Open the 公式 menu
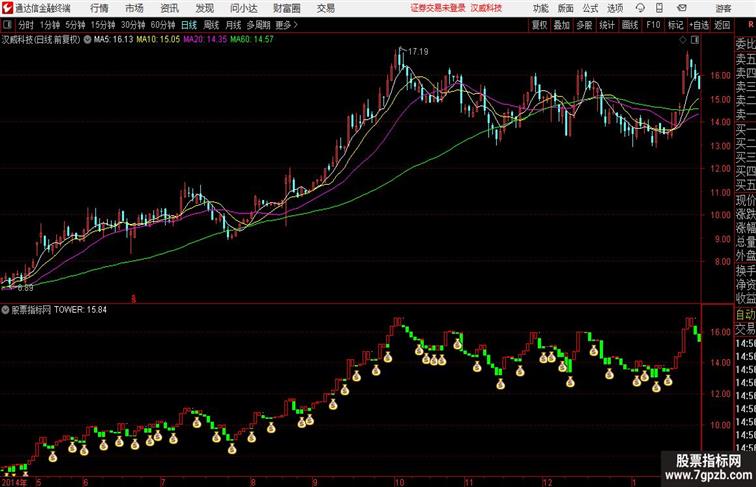756x487 pixels. (590, 8)
